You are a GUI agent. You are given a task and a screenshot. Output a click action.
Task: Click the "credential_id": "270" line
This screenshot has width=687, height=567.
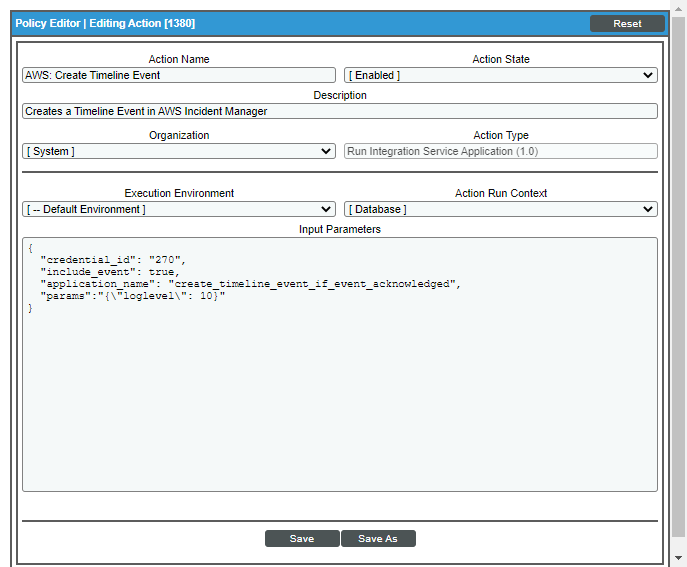[x=113, y=260]
